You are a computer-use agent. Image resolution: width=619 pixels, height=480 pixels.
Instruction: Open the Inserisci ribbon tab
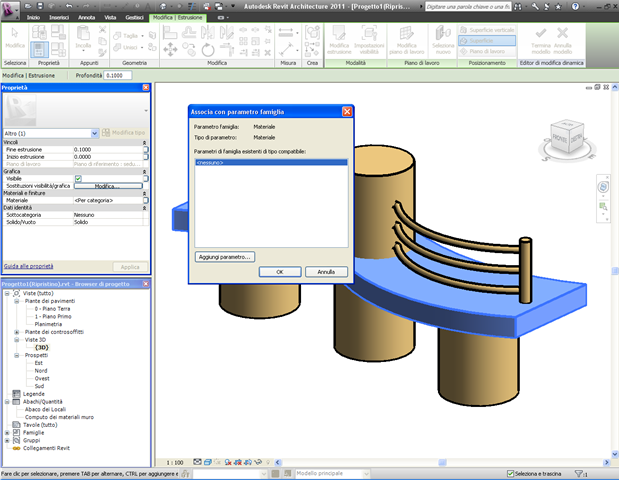pyautogui.click(x=59, y=18)
